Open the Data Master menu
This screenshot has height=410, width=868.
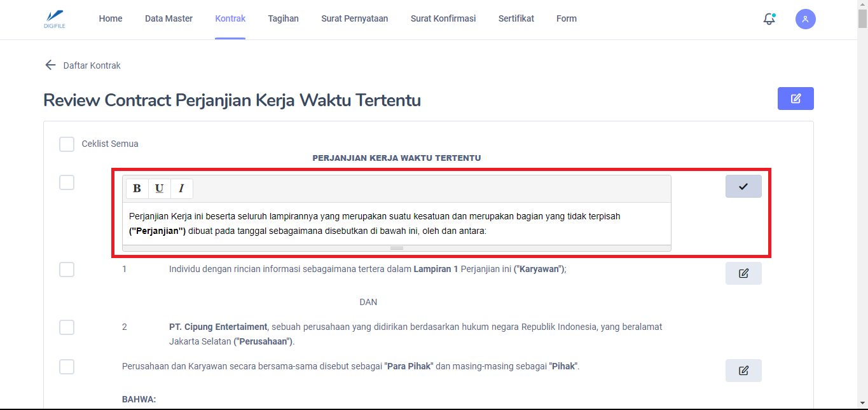(x=169, y=18)
